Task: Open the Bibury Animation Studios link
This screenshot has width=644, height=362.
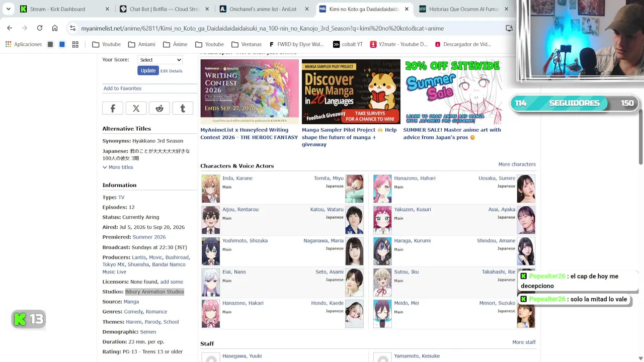Action: pyautogui.click(x=154, y=292)
